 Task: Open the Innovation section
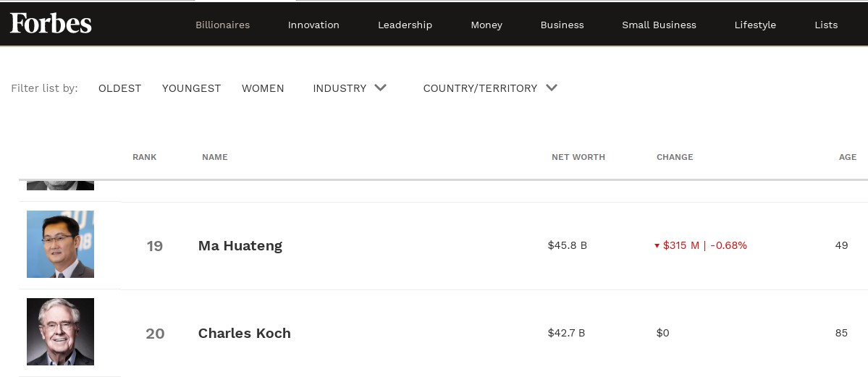click(x=313, y=25)
